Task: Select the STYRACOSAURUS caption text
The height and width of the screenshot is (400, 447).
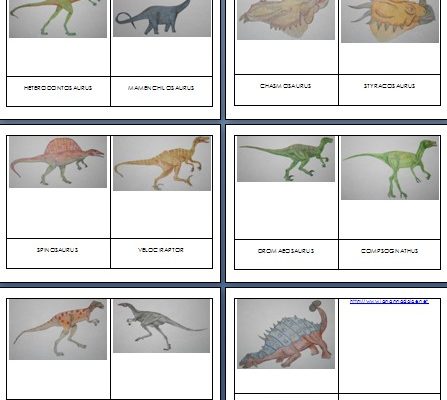Action: tap(389, 86)
